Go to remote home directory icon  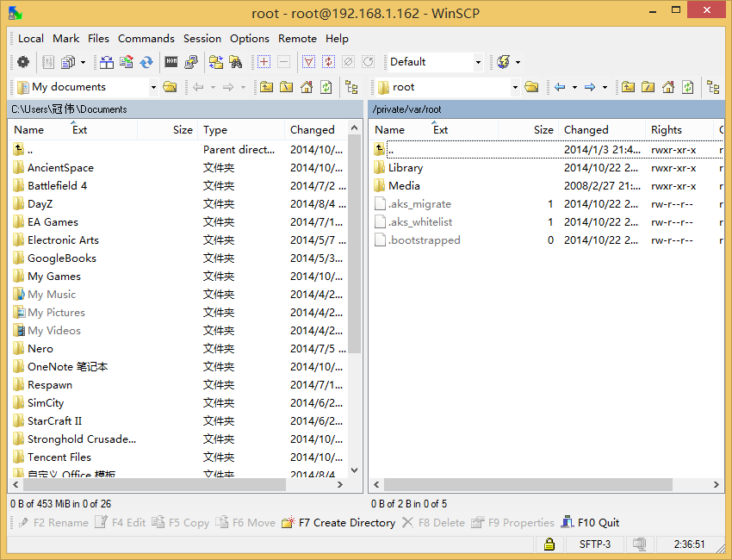point(668,87)
